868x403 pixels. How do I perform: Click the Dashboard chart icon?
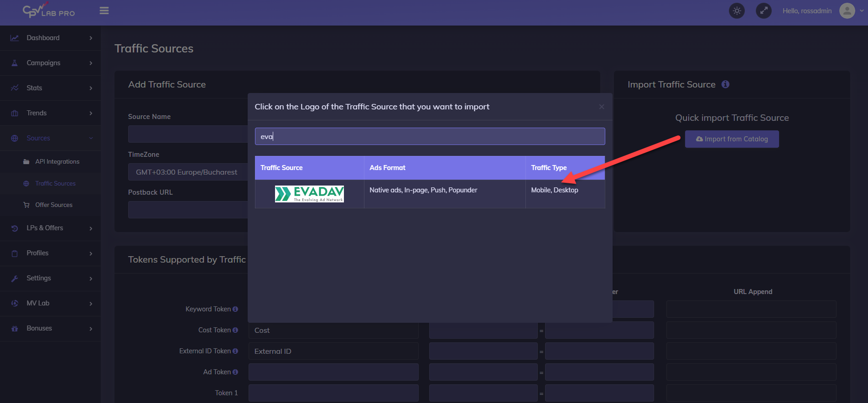[x=15, y=38]
